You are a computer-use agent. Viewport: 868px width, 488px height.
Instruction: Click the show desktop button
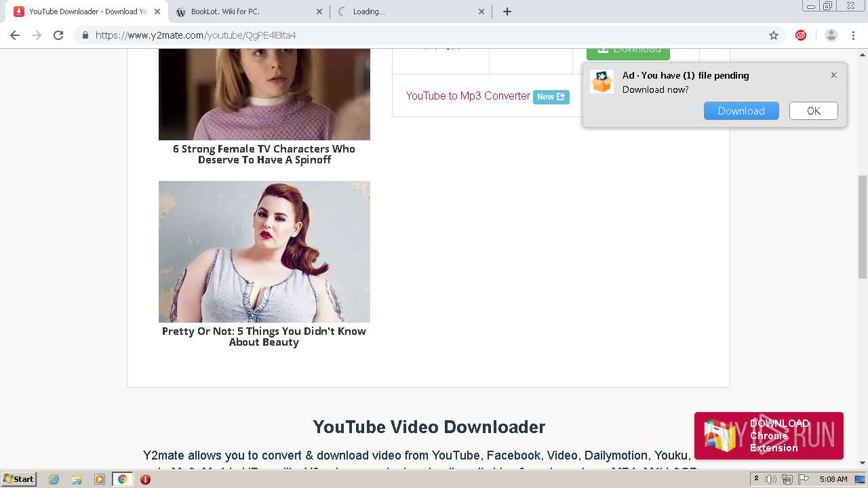[x=861, y=479]
